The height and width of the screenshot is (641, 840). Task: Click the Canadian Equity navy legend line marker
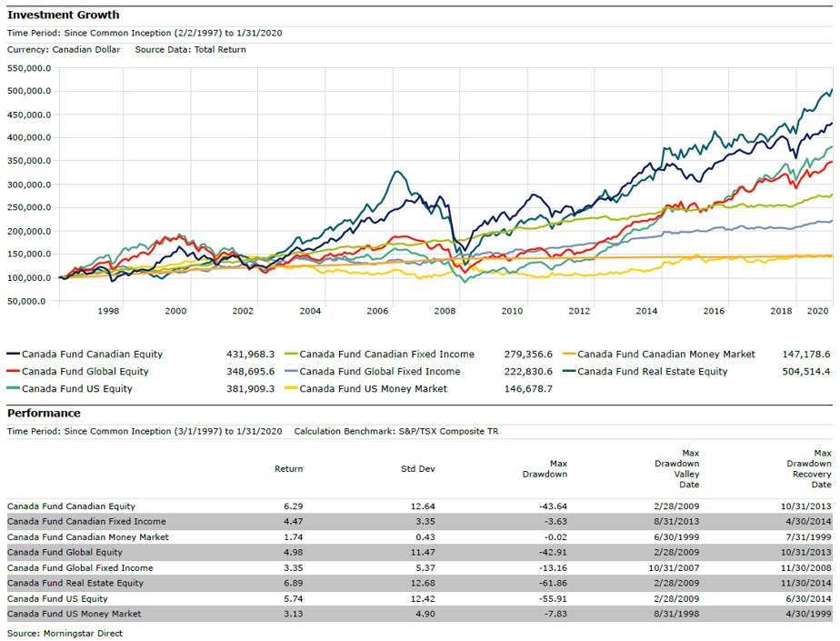[x=12, y=355]
